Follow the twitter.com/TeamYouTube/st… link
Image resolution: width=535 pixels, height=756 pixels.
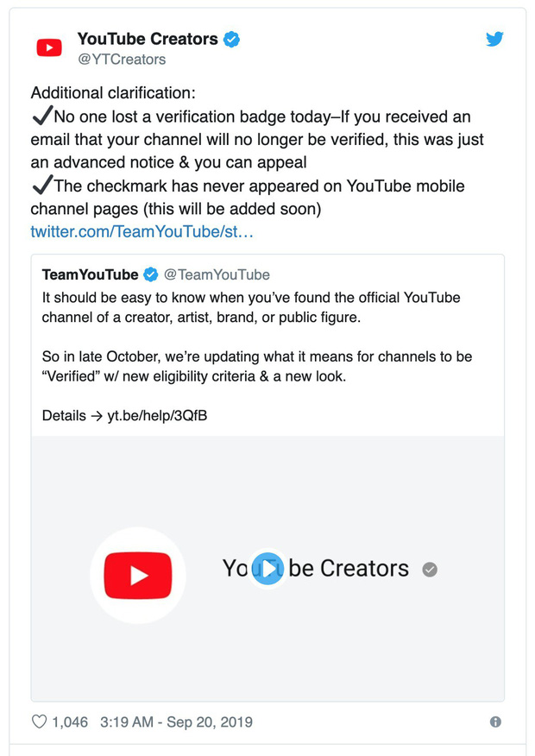click(142, 231)
